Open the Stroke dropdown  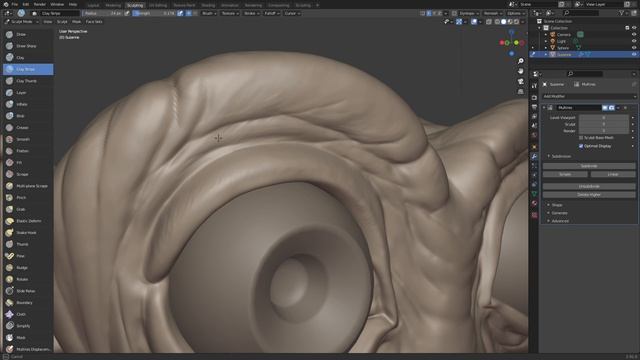[251, 13]
